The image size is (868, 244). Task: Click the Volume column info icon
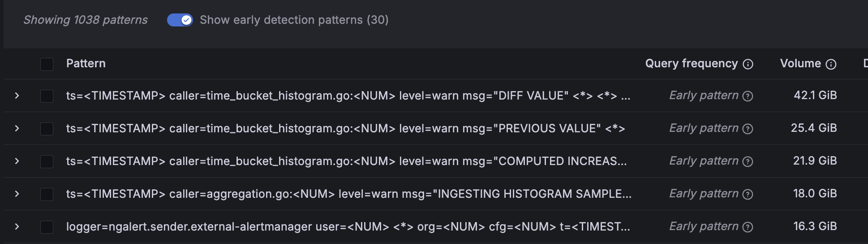[831, 64]
